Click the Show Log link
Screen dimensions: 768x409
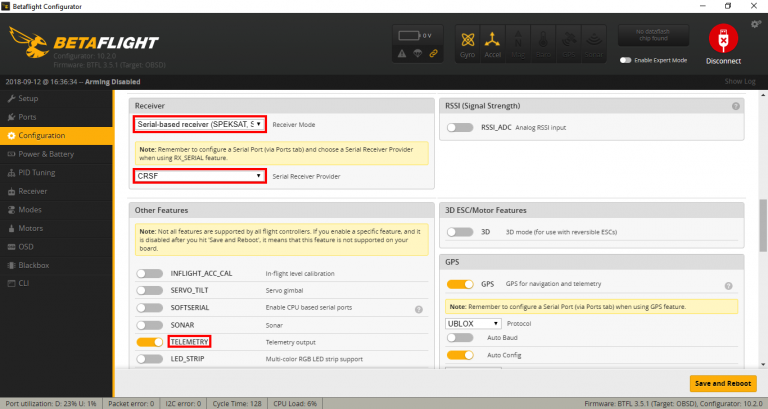pos(740,81)
